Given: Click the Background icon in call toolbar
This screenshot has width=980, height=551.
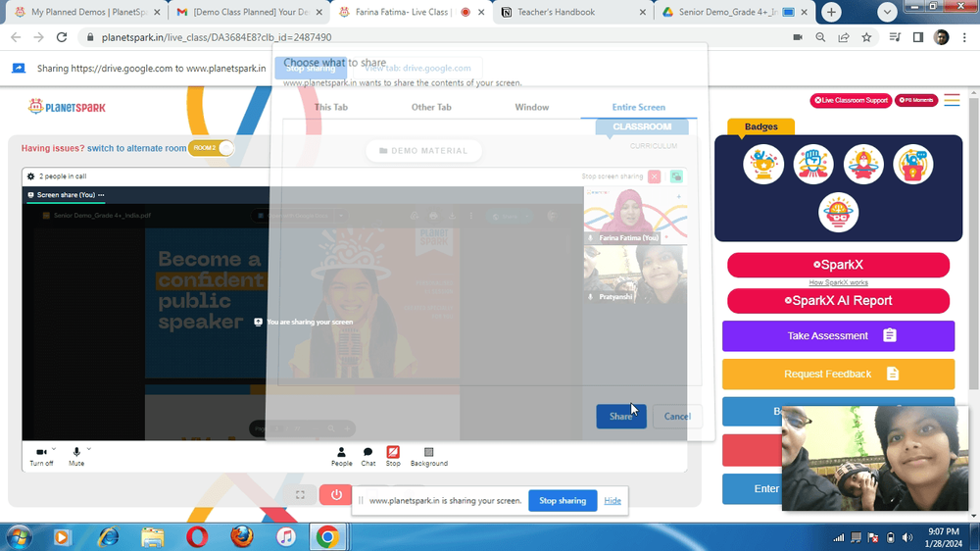Looking at the screenshot, I should click(x=429, y=457).
